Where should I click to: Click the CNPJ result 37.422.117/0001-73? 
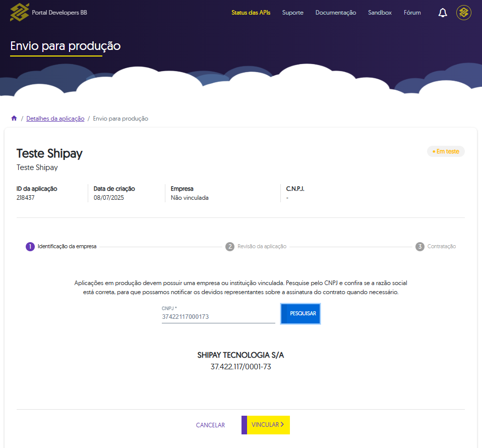click(240, 367)
